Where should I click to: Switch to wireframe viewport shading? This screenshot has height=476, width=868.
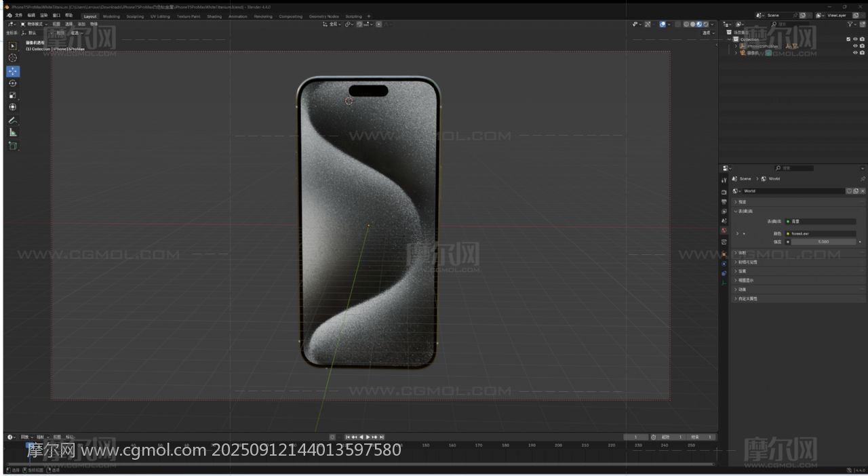686,24
